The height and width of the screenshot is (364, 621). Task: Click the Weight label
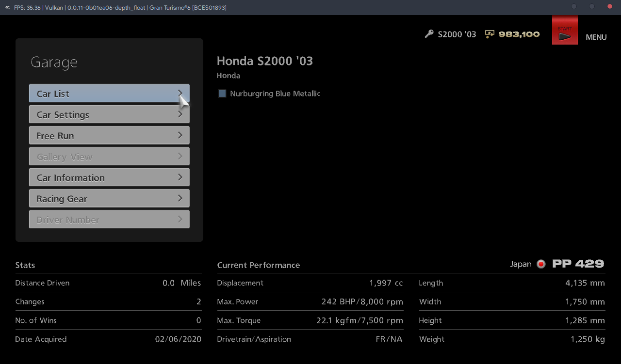pyautogui.click(x=432, y=339)
